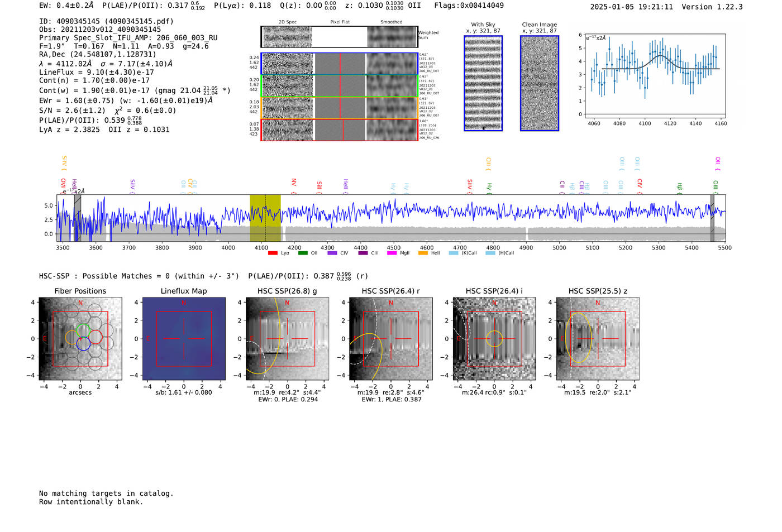Click the 'Smoothed' column header
The image size is (782, 532).
[x=392, y=22]
